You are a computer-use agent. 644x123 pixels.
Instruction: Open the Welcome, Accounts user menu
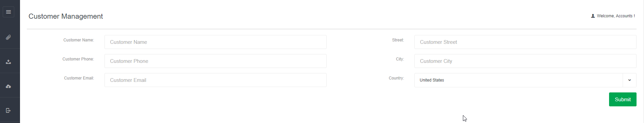(613, 16)
